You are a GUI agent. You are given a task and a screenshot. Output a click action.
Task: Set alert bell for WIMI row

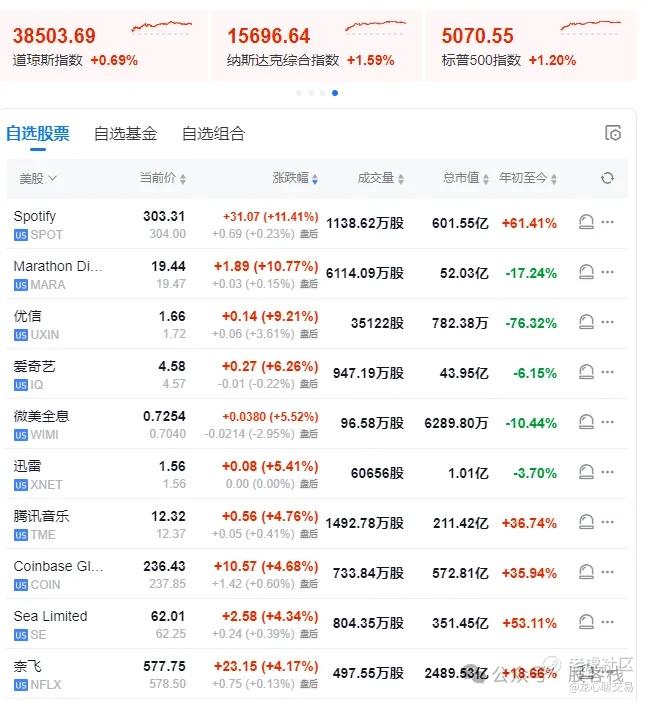click(x=586, y=422)
